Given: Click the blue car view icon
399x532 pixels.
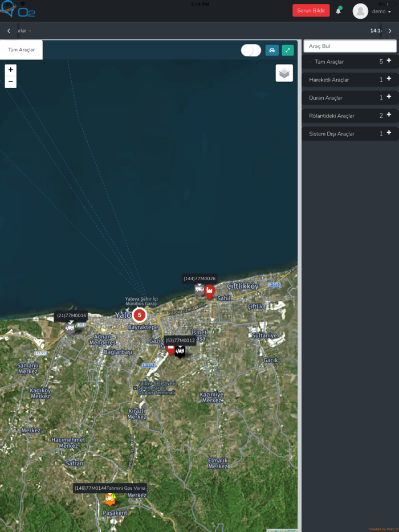Looking at the screenshot, I should click(272, 50).
